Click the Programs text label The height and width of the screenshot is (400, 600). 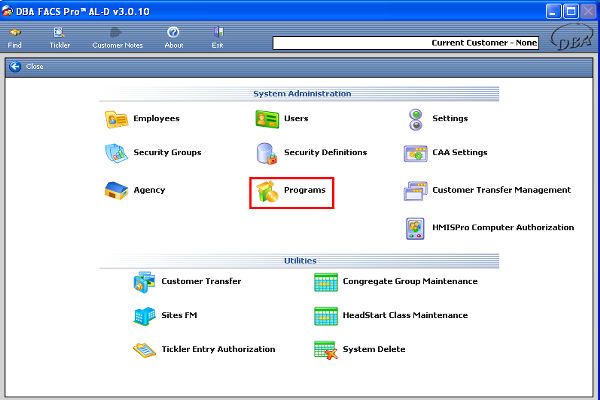click(305, 190)
